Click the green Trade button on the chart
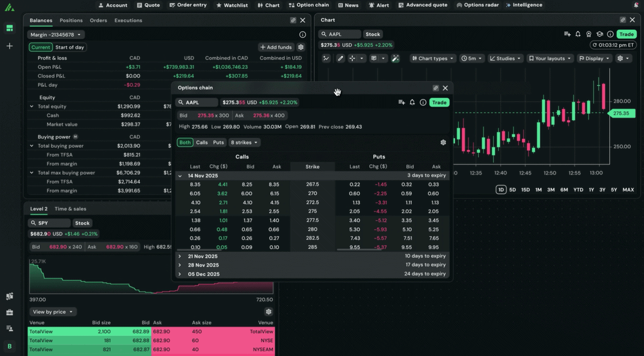644x356 pixels. tap(626, 34)
